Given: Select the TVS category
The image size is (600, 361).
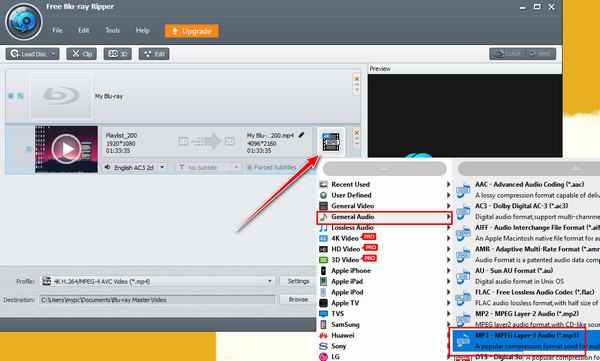Looking at the screenshot, I should (385, 314).
